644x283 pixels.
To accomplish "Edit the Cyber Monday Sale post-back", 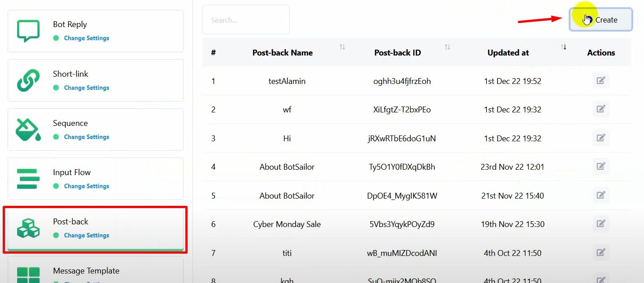I will (x=601, y=223).
